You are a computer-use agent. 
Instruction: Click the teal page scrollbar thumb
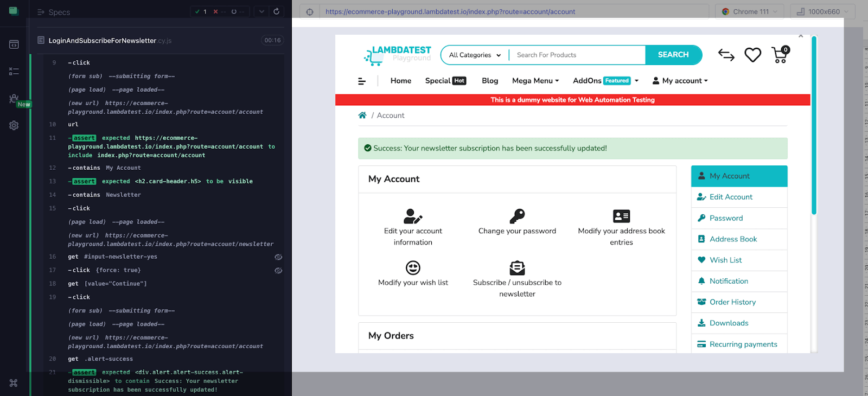pos(814,125)
